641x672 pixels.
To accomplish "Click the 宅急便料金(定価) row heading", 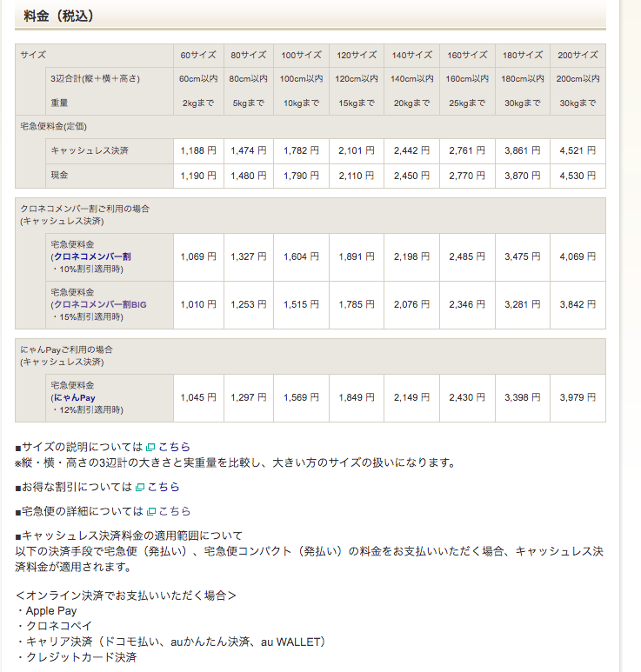I will click(54, 127).
